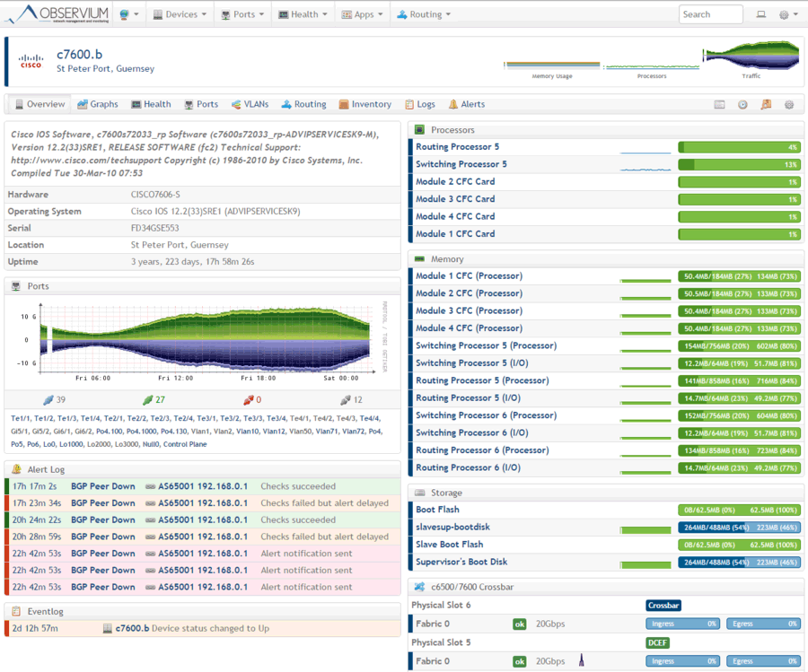Image resolution: width=808 pixels, height=672 pixels.
Task: Click Routing Processor 5 (Processor) memory bar
Action: [739, 381]
